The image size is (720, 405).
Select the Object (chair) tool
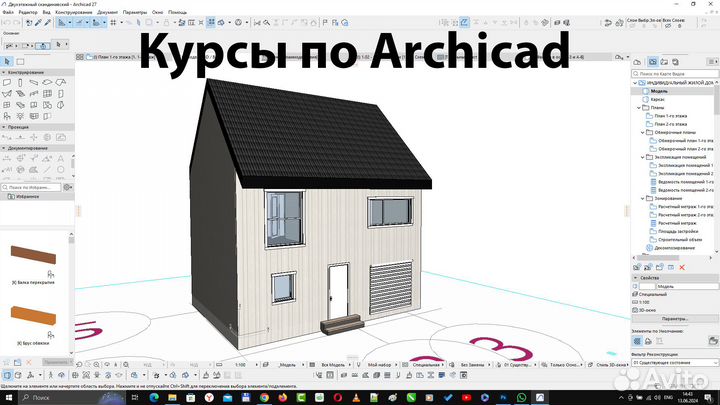point(7,116)
